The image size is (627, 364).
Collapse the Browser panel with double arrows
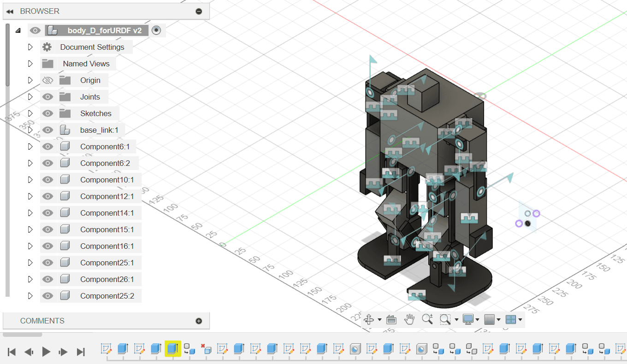10,12
